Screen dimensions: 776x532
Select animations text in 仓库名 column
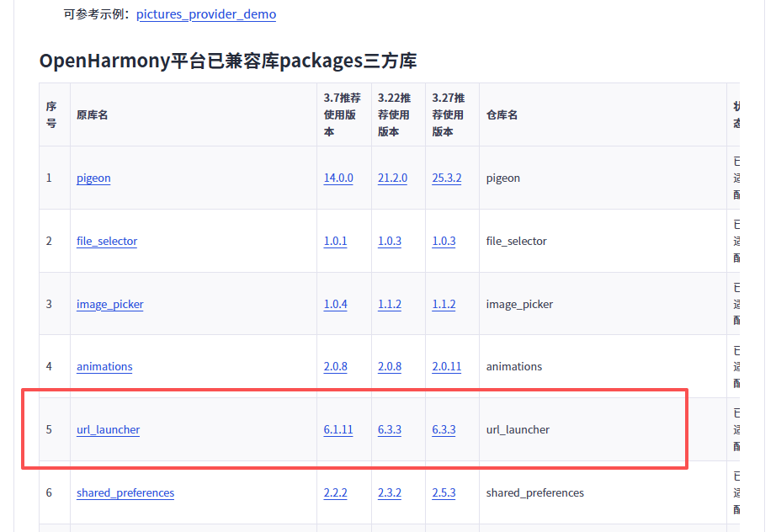(514, 367)
